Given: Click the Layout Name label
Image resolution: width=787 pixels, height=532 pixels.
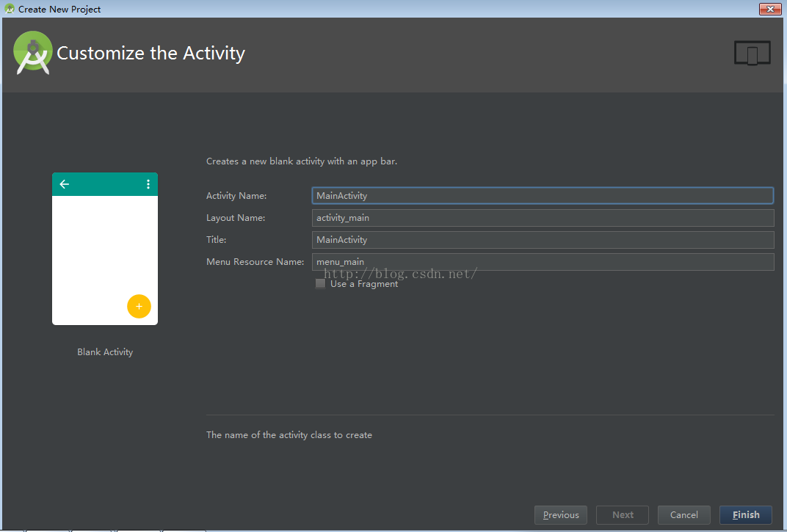Looking at the screenshot, I should (x=236, y=218).
